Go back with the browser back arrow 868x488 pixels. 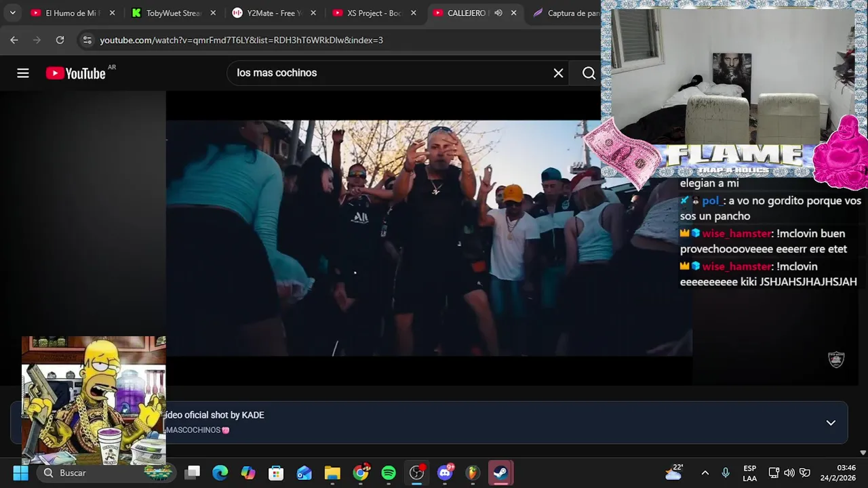[14, 40]
